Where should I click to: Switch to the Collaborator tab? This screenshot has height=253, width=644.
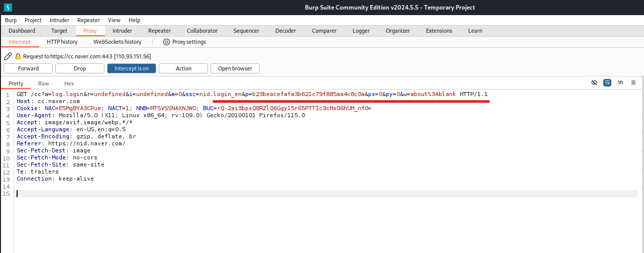[202, 31]
